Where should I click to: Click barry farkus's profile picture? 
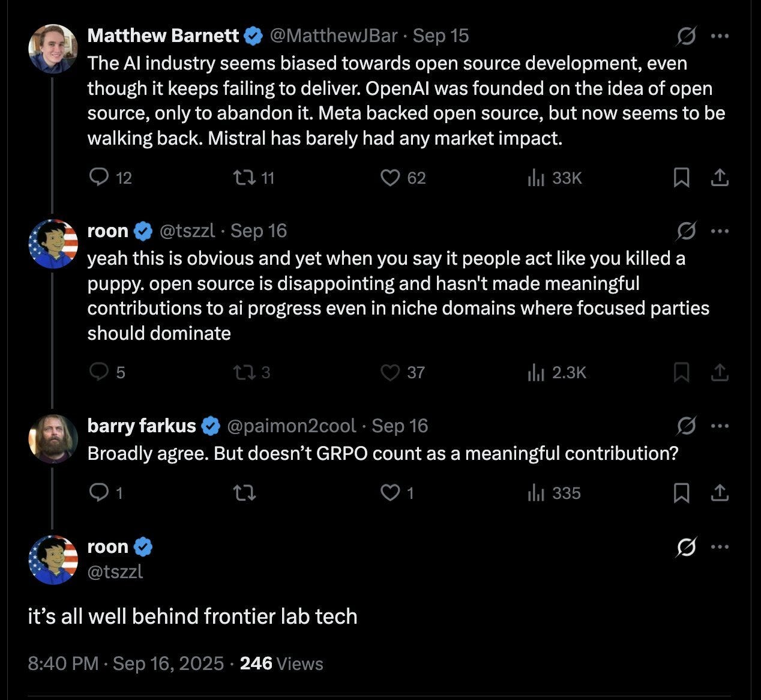coord(53,439)
